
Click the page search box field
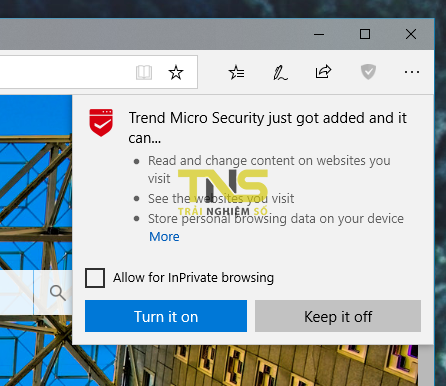[x=17, y=293]
